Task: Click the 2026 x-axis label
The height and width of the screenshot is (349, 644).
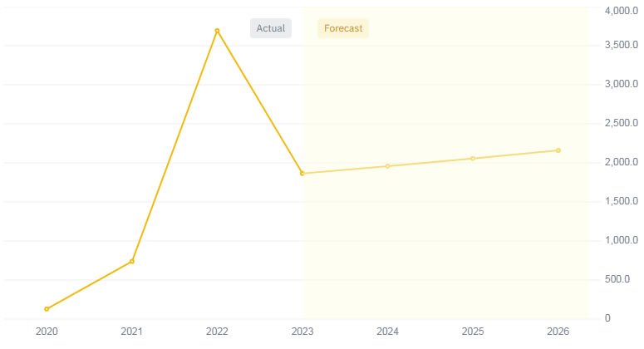Action: tap(558, 332)
